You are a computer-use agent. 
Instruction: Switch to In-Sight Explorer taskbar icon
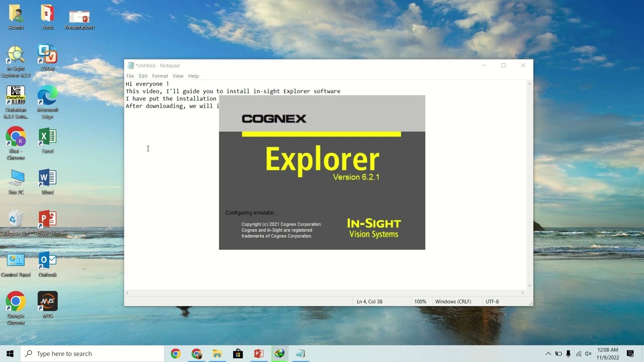(279, 353)
